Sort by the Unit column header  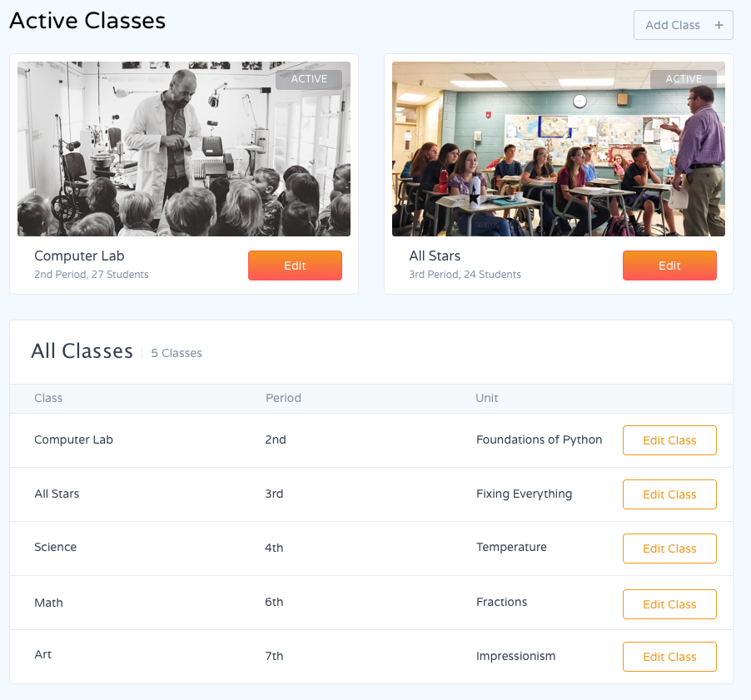pyautogui.click(x=487, y=398)
